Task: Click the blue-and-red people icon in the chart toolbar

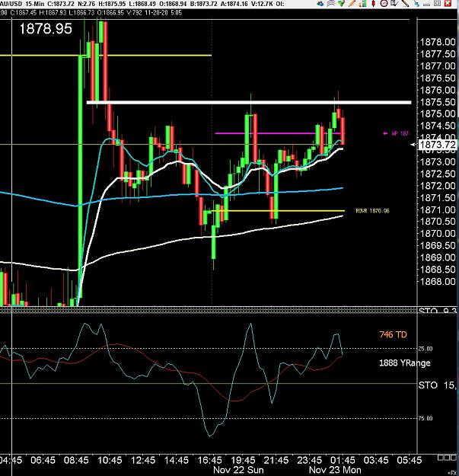Action: [320, 4]
